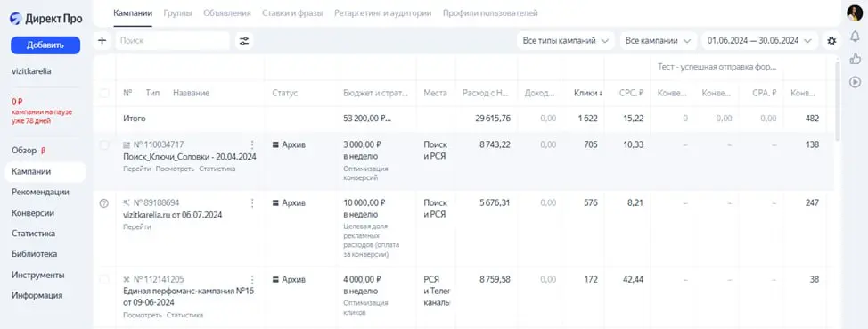Open three-dot menu for campaign 89188694
Image resolution: width=868 pixels, height=329 pixels.
tap(252, 202)
